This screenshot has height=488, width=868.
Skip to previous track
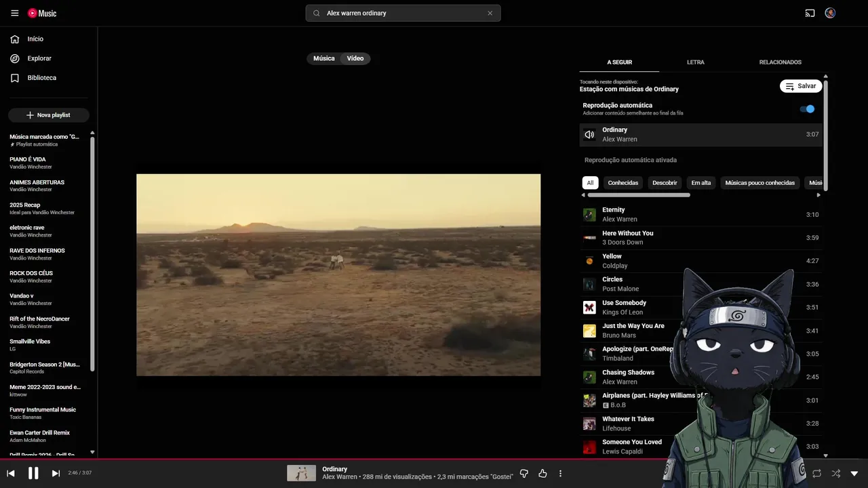pos(11,473)
